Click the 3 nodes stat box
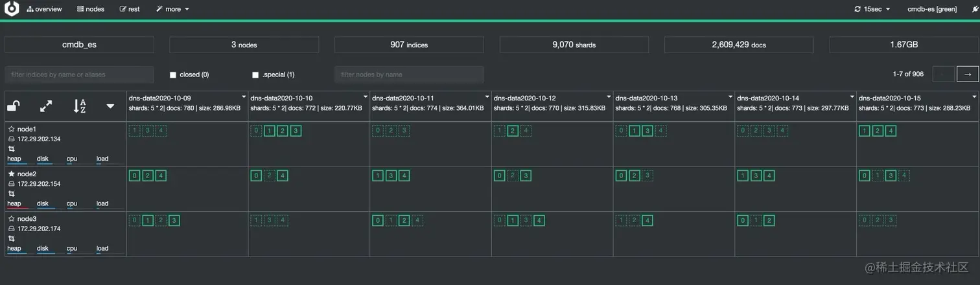Screen dimensions: 980x285 (244, 45)
